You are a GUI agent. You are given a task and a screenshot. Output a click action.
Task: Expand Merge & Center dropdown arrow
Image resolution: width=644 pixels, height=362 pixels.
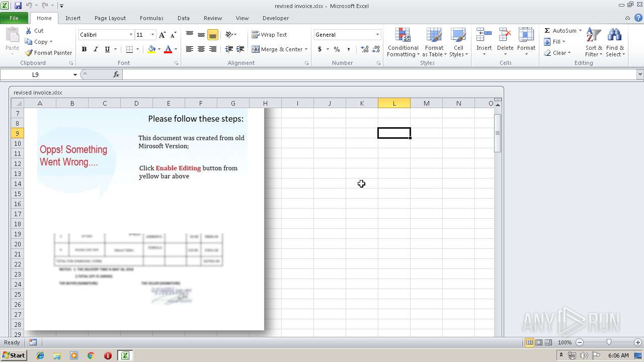pos(306,49)
